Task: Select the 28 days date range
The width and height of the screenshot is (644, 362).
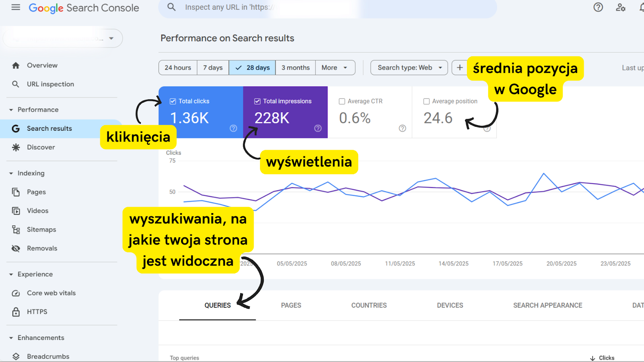Action: pos(252,68)
